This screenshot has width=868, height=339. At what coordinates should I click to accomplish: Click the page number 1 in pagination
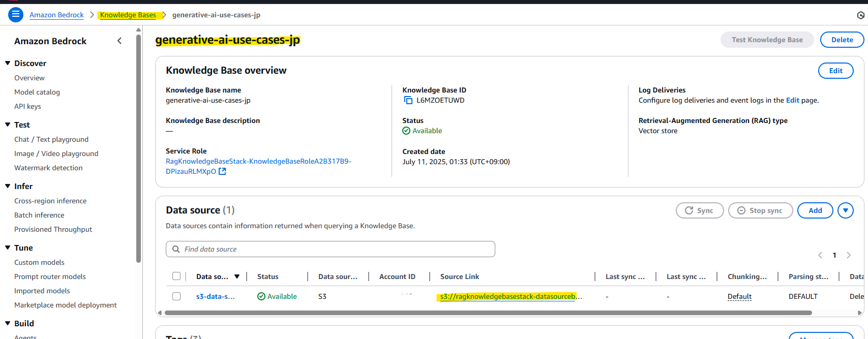[x=834, y=255]
